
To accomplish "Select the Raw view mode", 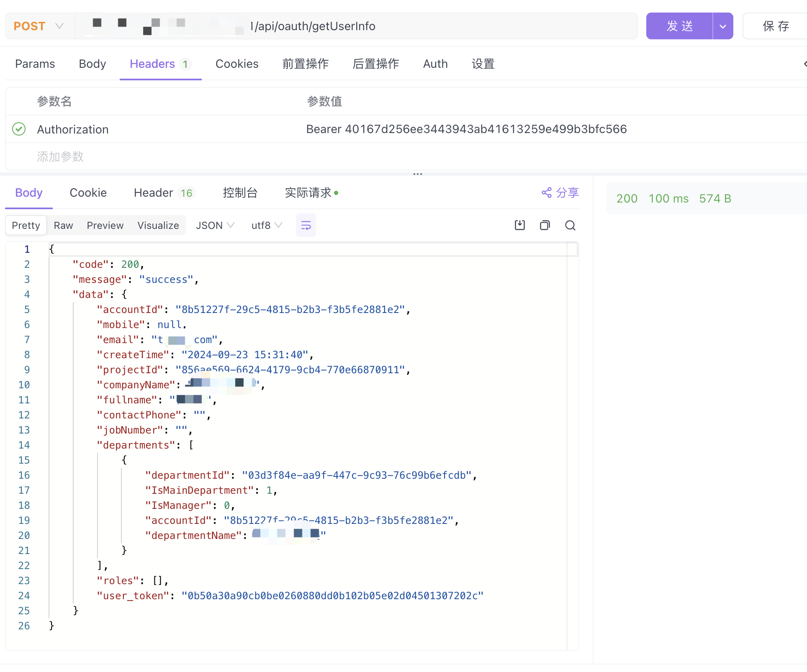I will [63, 225].
